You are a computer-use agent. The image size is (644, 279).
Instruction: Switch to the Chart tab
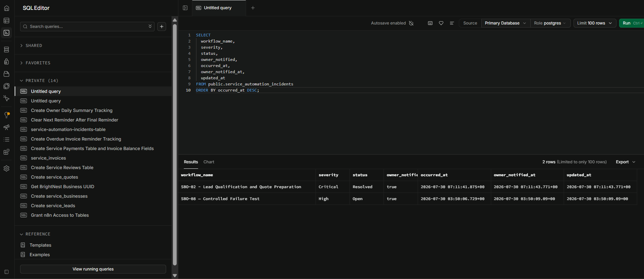(x=209, y=162)
